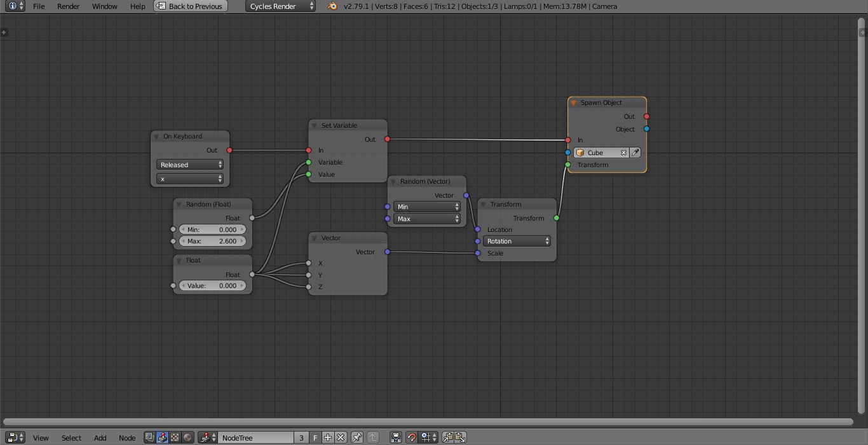Enable the magnet snapping icon

(410, 437)
